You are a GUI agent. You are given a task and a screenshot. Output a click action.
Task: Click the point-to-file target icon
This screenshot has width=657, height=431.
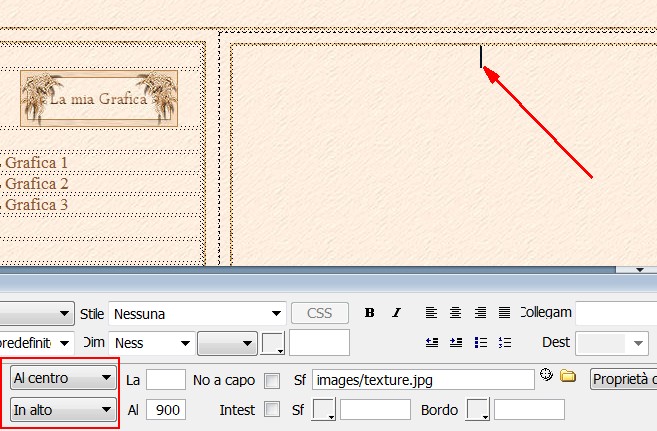546,376
